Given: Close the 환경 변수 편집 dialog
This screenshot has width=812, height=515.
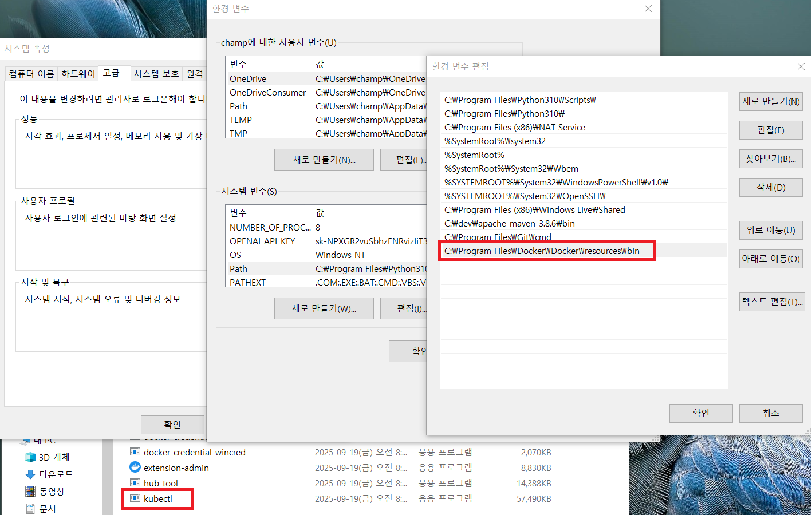Looking at the screenshot, I should click(x=801, y=66).
